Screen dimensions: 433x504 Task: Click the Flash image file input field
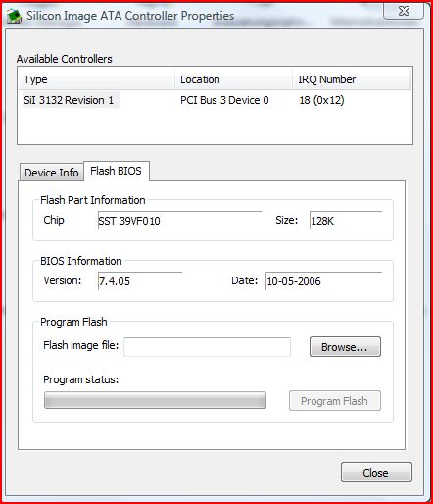point(207,347)
